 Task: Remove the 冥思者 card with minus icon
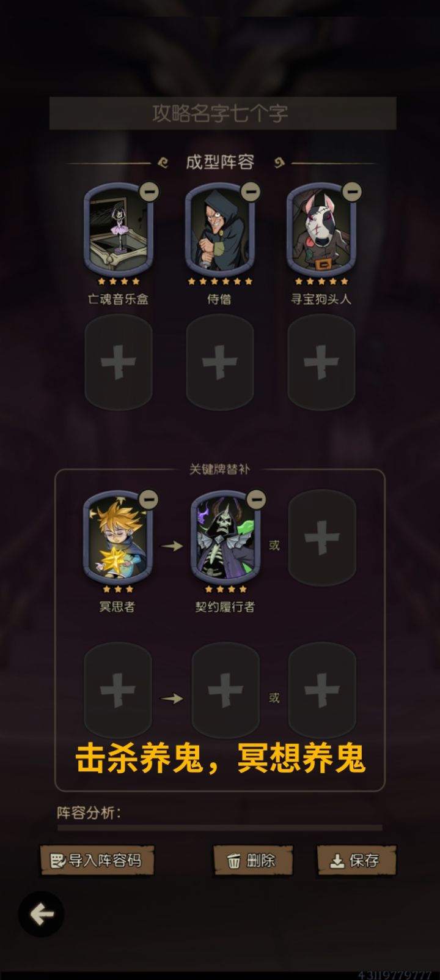[148, 499]
